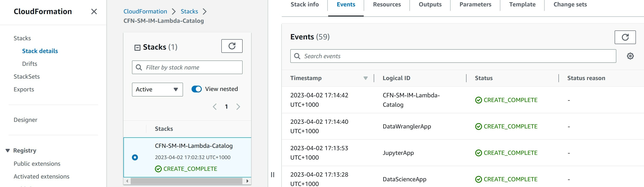Click the JupyterApp logical ID

[398, 153]
